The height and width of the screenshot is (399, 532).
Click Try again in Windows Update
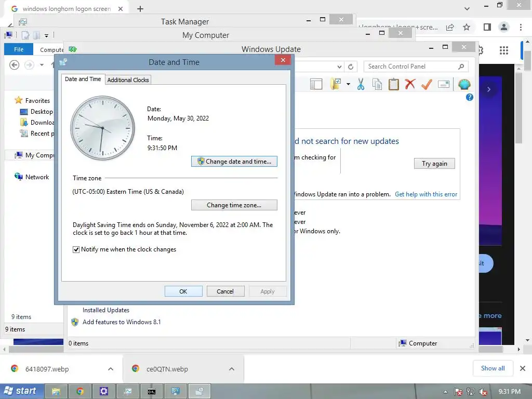pyautogui.click(x=434, y=164)
